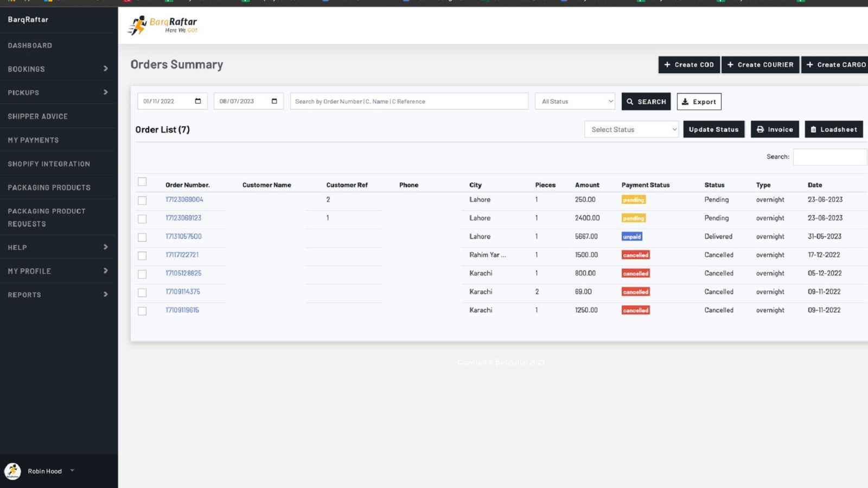The height and width of the screenshot is (488, 868).
Task: Check the box for order 17109119615
Action: [142, 311]
